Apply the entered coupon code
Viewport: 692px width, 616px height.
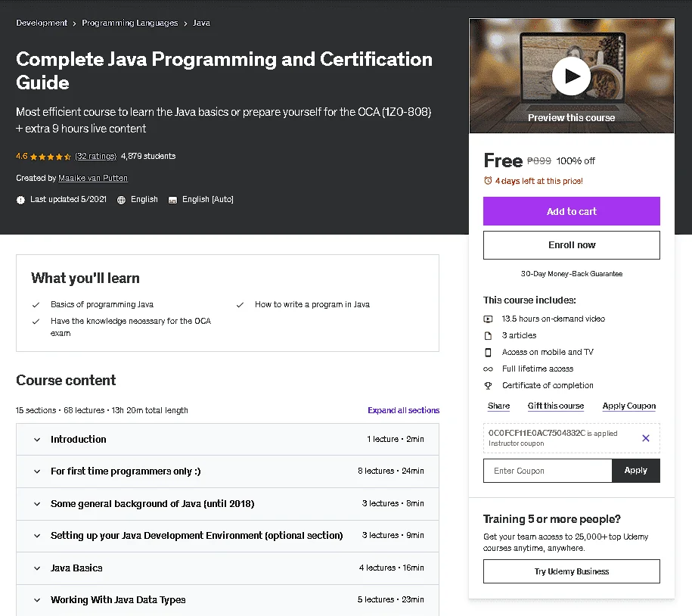point(635,471)
